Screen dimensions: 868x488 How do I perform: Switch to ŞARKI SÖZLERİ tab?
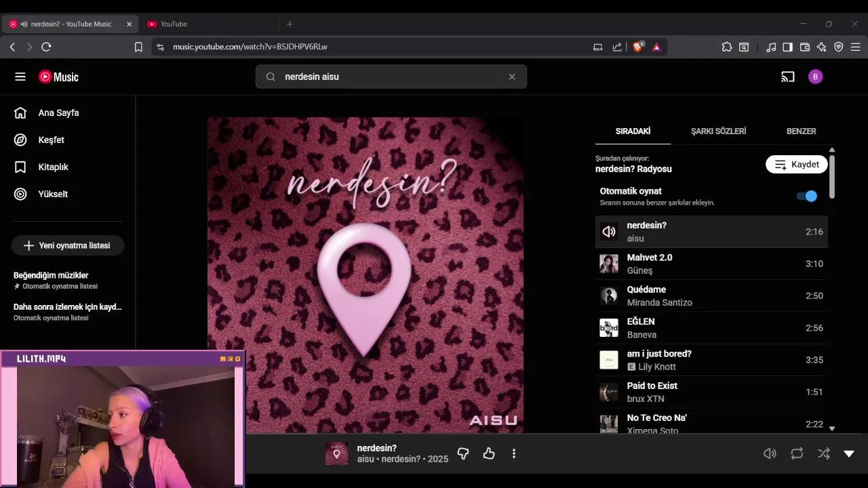point(718,131)
